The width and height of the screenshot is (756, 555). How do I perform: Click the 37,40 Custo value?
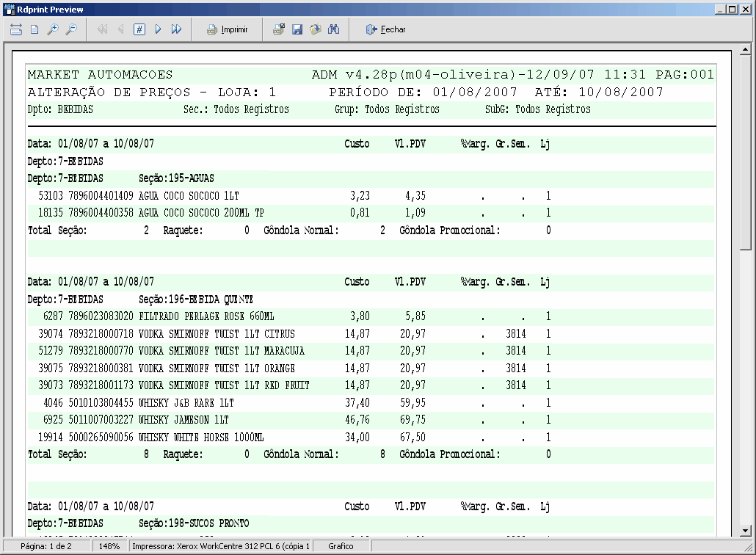click(357, 402)
